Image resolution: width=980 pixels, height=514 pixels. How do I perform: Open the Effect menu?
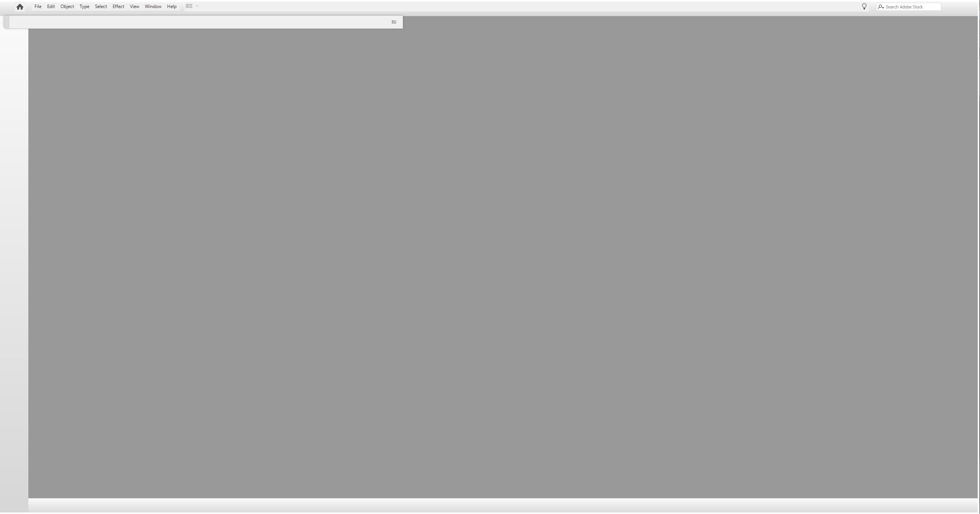[x=118, y=7]
